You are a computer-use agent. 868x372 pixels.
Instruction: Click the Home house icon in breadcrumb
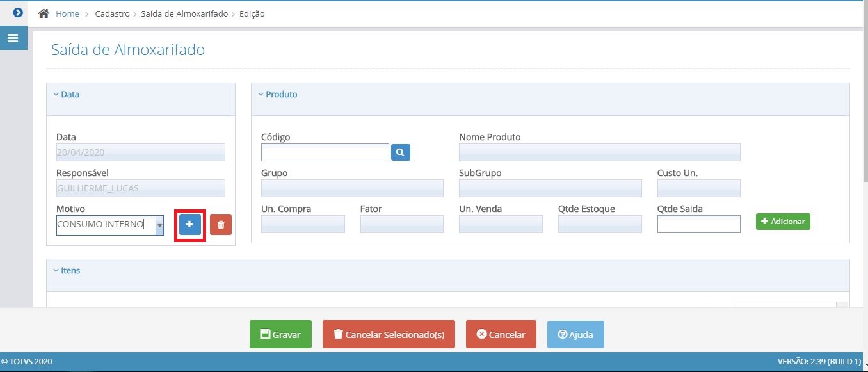pyautogui.click(x=44, y=13)
